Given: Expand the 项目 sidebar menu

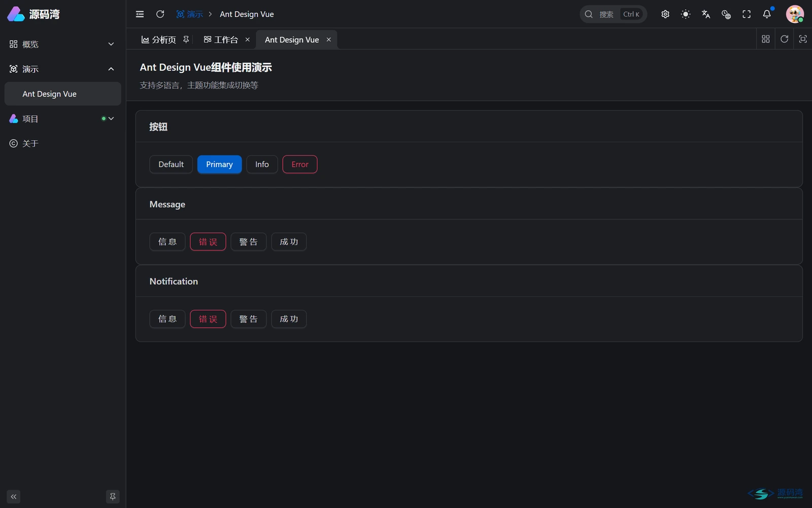Looking at the screenshot, I should (x=63, y=119).
